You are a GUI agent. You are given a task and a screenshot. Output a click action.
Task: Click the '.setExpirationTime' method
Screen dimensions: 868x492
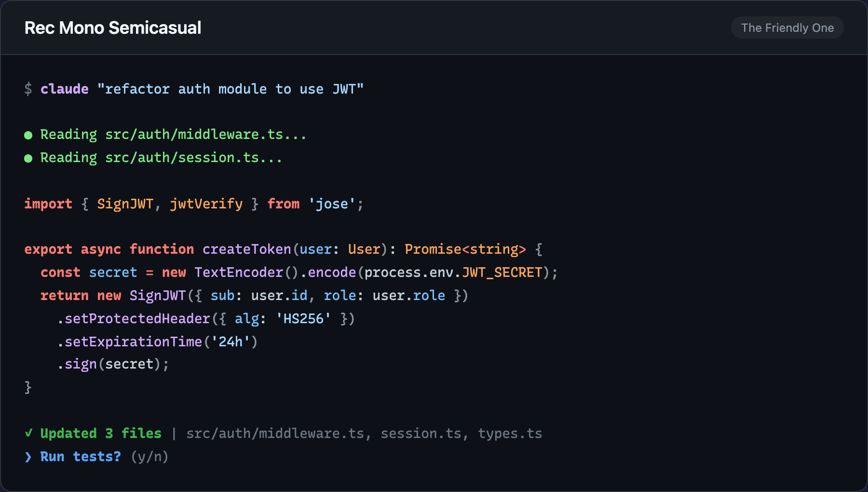click(129, 342)
